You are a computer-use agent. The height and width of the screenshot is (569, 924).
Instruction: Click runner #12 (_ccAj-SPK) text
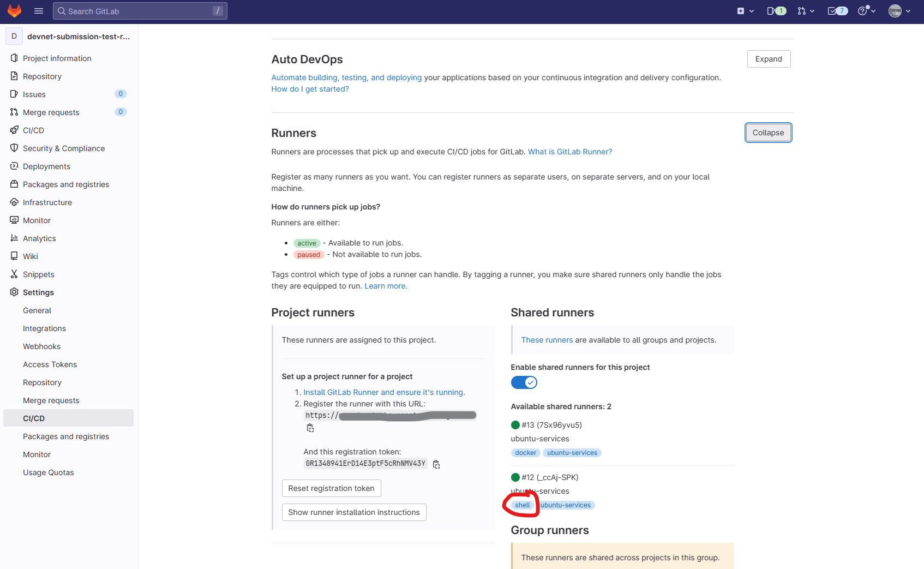550,477
